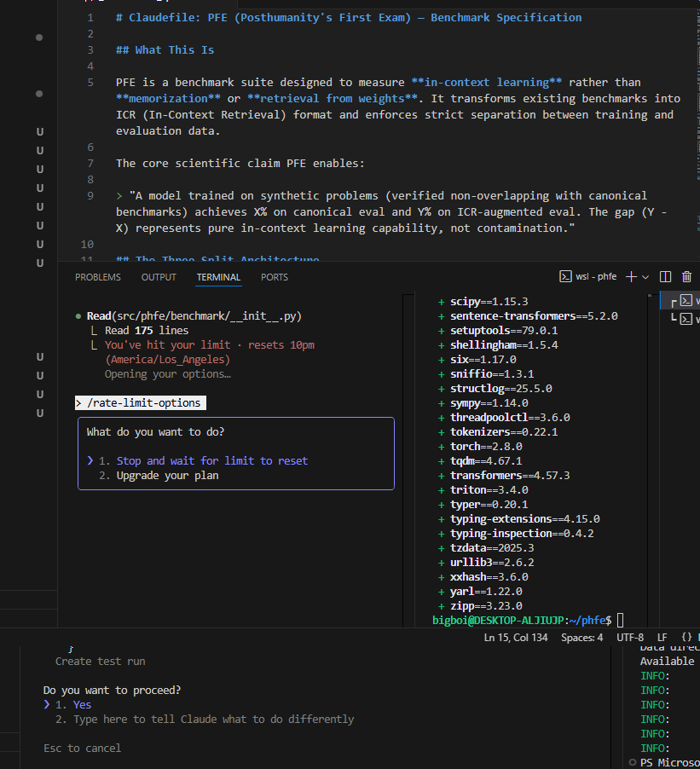
Task: Choose 'Stop and wait for limit to reset'
Action: coord(212,461)
